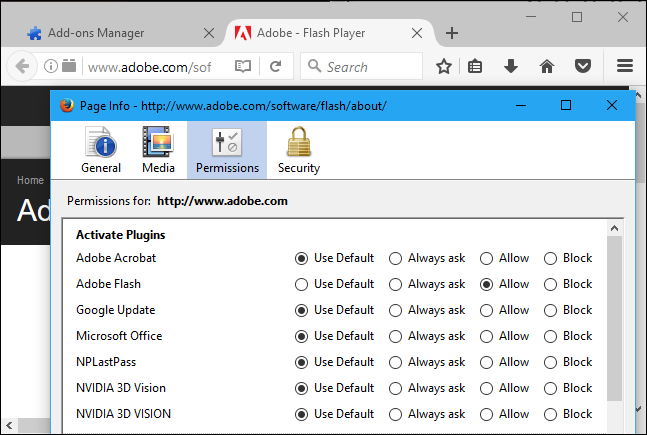647x435 pixels.
Task: Switch to the General tab
Action: point(101,151)
